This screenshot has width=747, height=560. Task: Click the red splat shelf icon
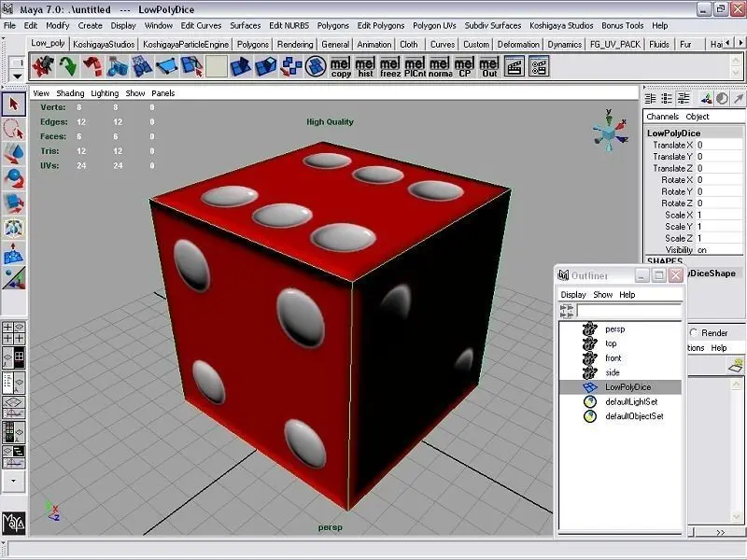point(43,66)
